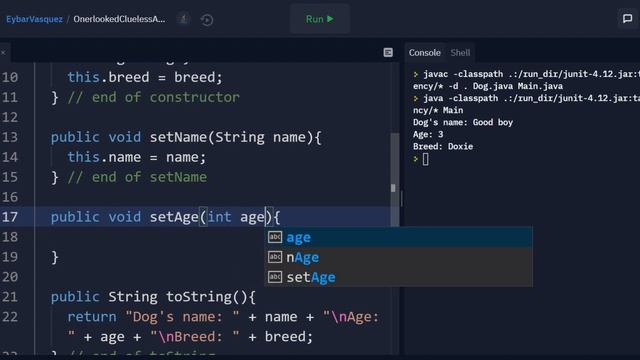This screenshot has height=360, width=640.
Task: Click the history clock icon
Action: coord(207,20)
